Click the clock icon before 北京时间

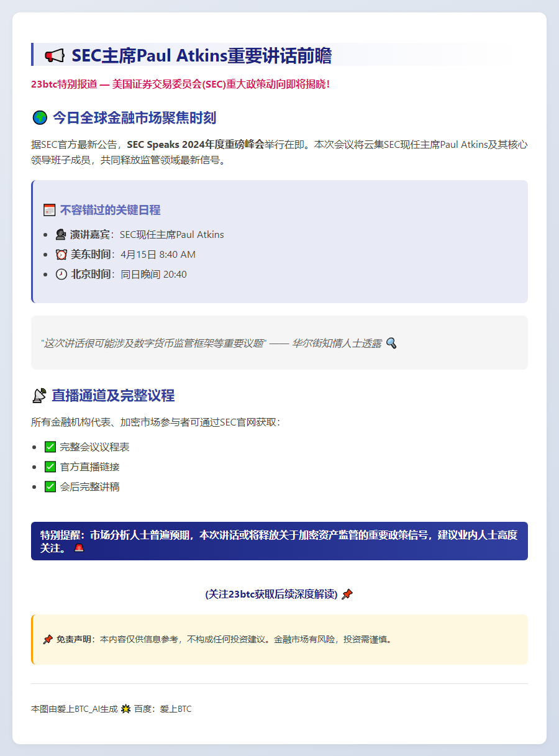[x=61, y=275]
